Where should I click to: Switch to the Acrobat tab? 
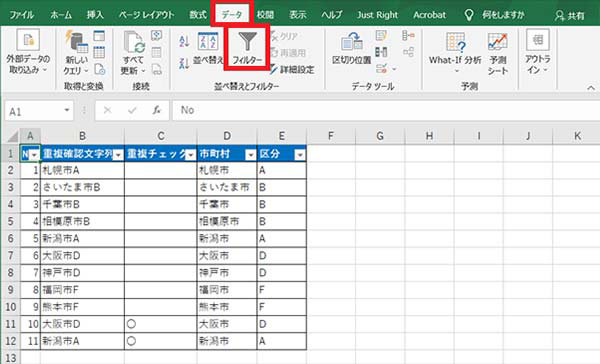[429, 15]
